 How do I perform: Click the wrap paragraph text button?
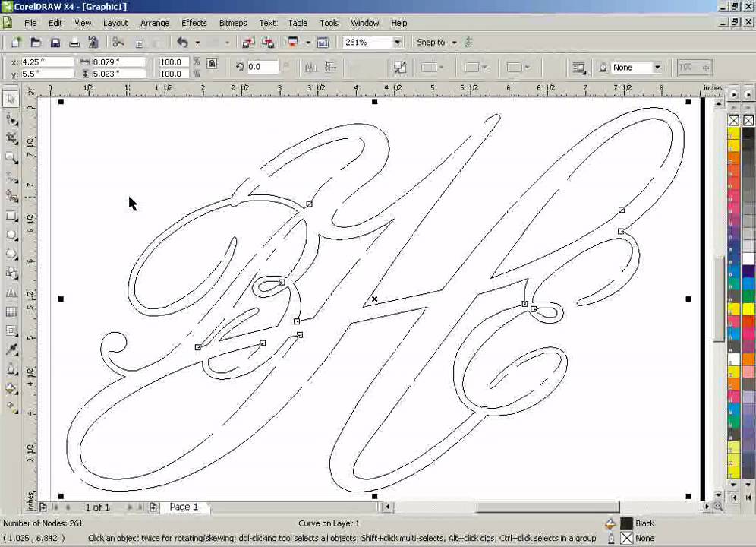pyautogui.click(x=579, y=68)
